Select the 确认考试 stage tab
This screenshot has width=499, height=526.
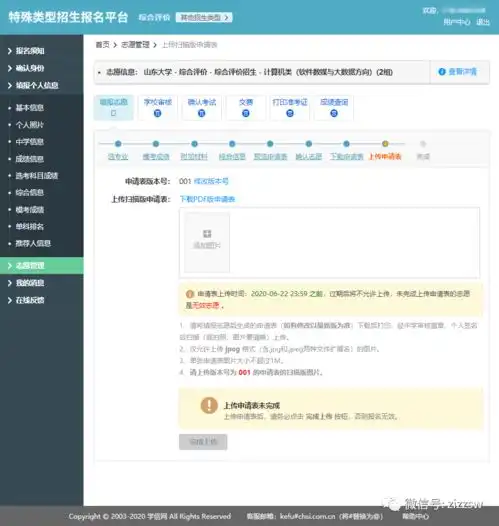[x=202, y=107]
